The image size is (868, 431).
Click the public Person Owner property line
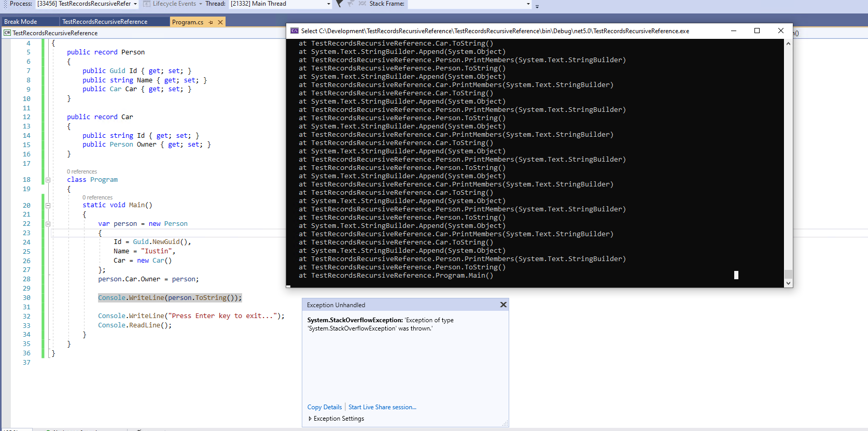pyautogui.click(x=147, y=145)
